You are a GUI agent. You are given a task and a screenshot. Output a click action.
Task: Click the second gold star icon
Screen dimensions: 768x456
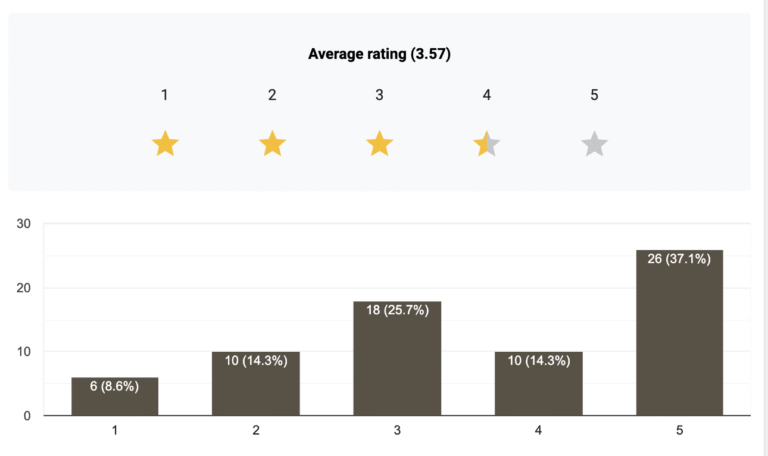pyautogui.click(x=272, y=145)
